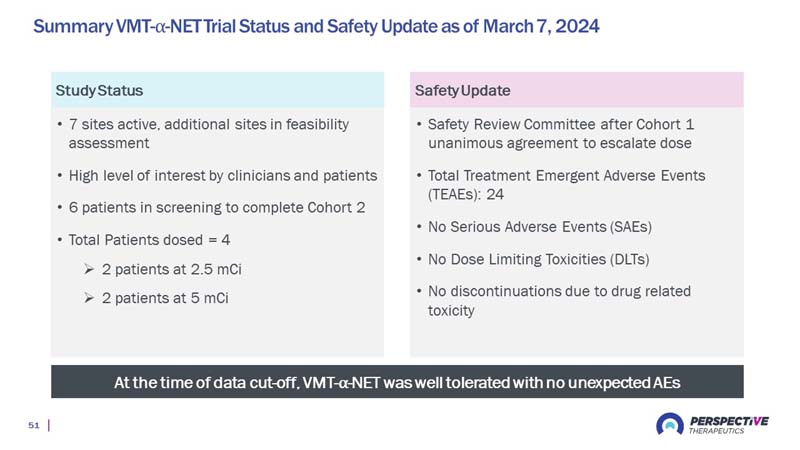Click 'No Serious Adverse Events (SAEs)' text
This screenshot has height=450, width=800.
pos(540,227)
